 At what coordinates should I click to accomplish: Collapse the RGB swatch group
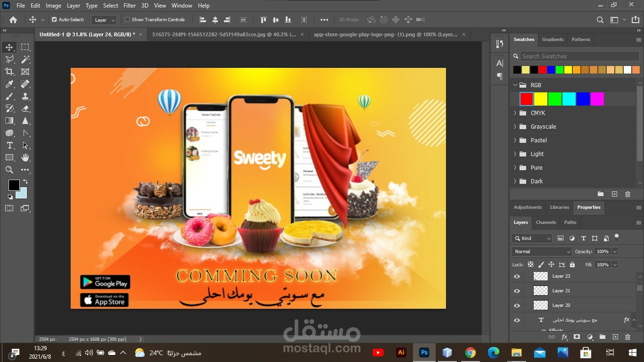coord(515,85)
